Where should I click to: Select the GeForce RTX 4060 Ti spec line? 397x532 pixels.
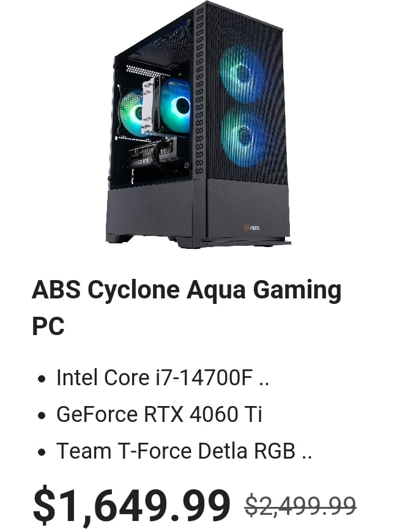pos(159,414)
